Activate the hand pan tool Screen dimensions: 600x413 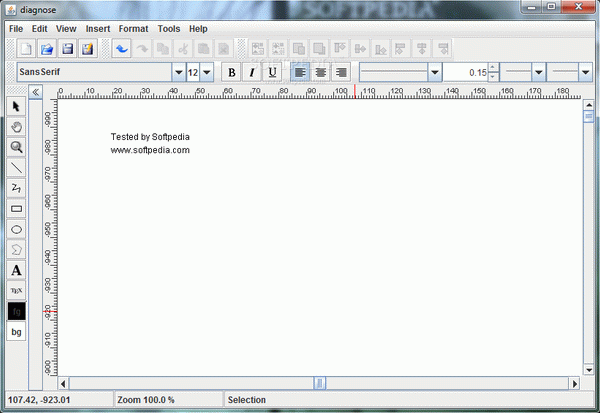pos(16,127)
